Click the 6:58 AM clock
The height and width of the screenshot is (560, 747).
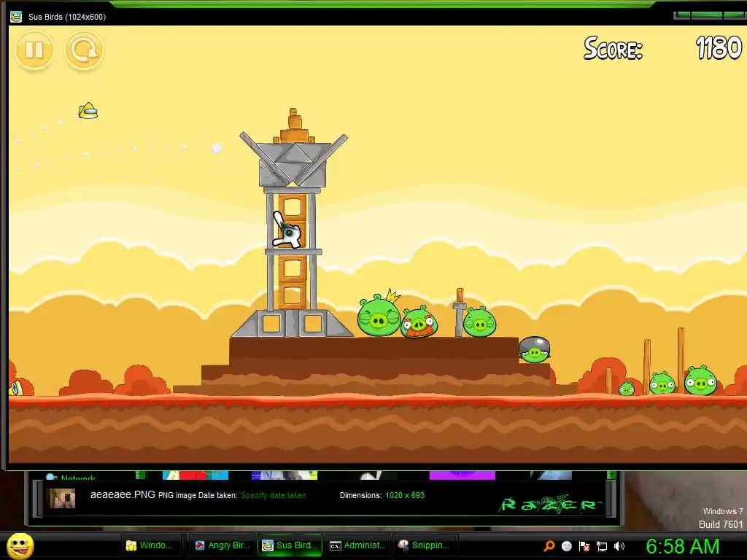[682, 547]
